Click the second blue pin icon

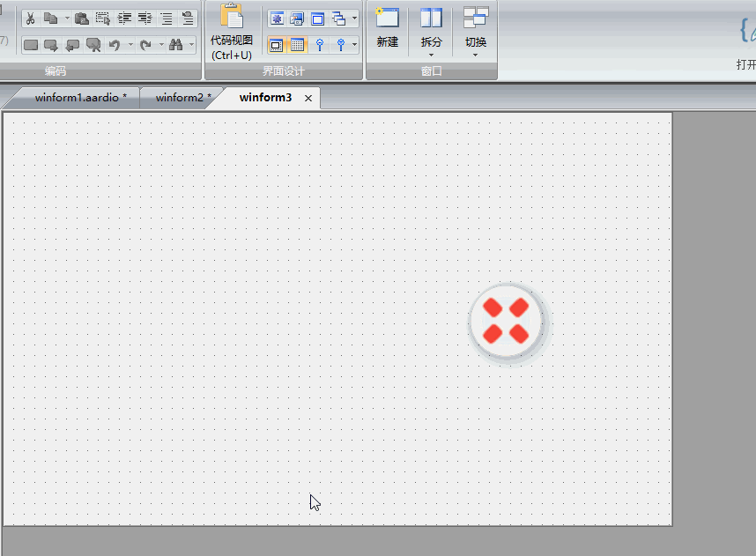340,45
